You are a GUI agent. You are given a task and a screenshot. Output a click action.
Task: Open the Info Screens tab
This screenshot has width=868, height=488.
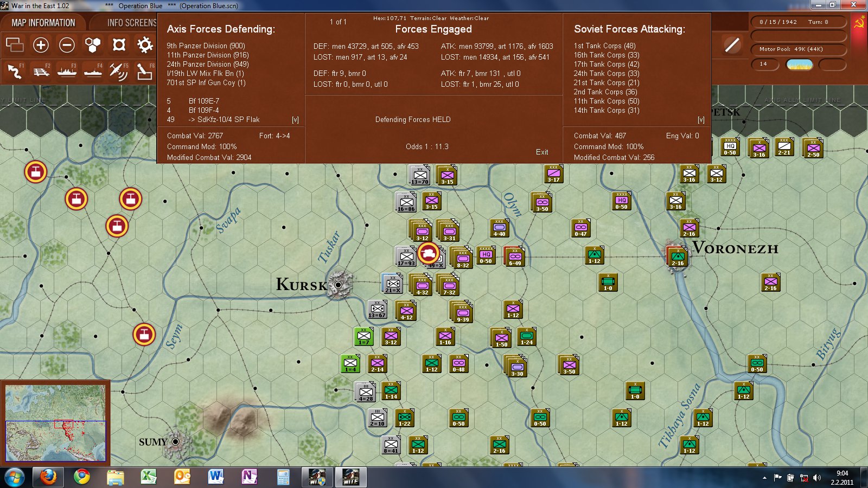(130, 23)
